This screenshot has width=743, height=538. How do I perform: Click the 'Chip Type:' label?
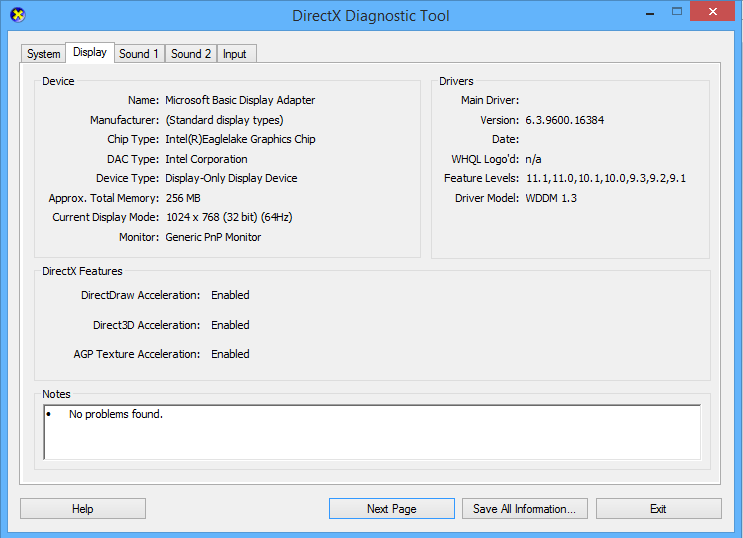133,139
